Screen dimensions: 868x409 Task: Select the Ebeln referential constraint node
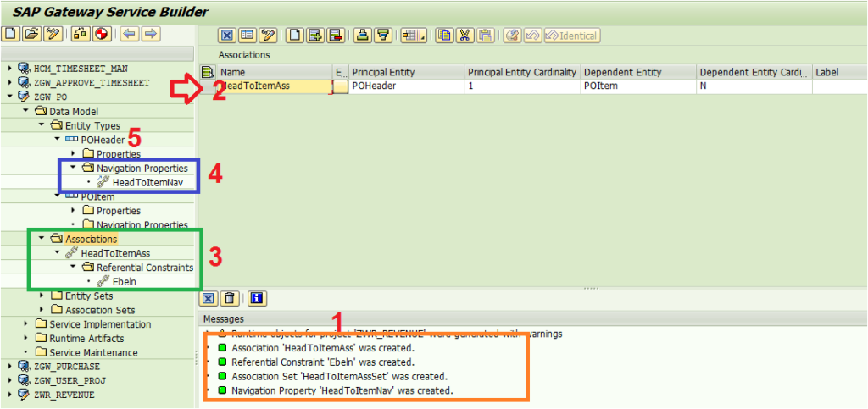coord(124,282)
